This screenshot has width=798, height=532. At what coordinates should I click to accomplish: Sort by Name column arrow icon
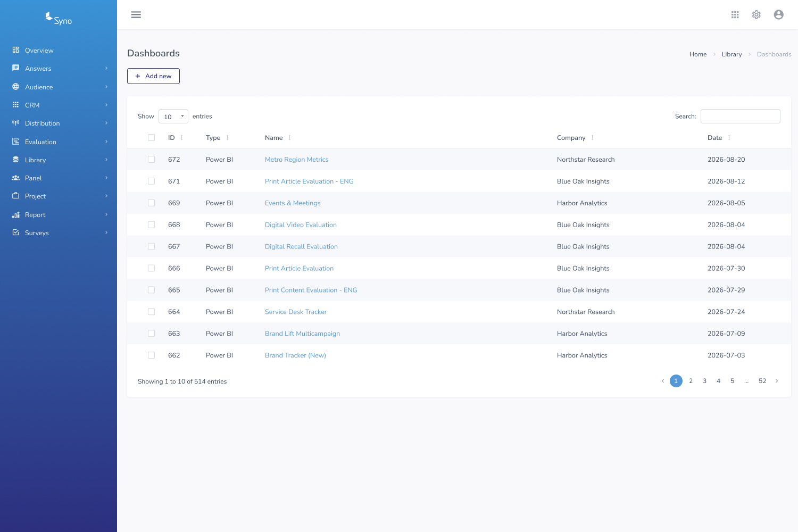tap(289, 138)
